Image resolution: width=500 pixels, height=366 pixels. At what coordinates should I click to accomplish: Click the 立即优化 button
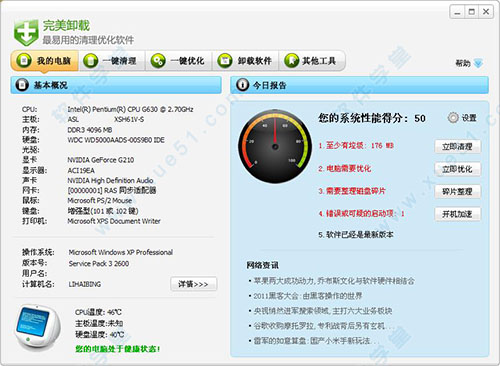coord(457,169)
